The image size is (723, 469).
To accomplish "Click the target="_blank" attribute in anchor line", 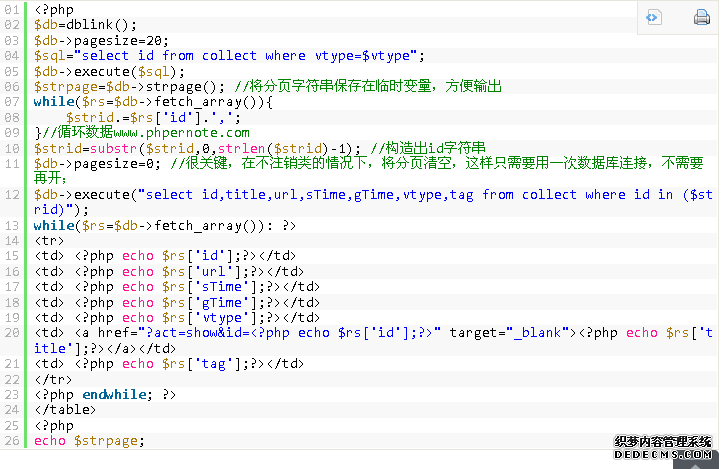I will pos(509,332).
